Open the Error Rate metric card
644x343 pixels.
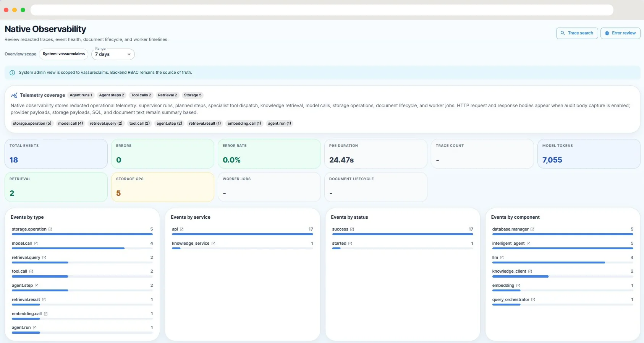(269, 154)
